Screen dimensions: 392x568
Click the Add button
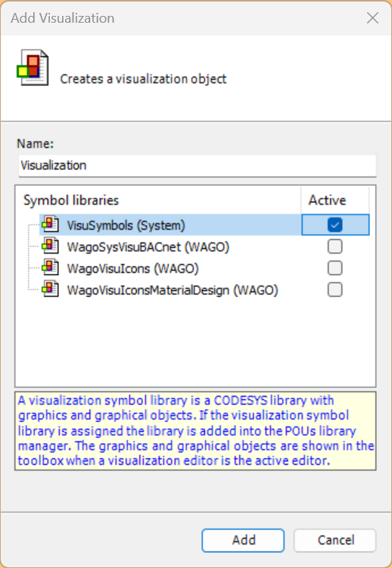pyautogui.click(x=243, y=540)
